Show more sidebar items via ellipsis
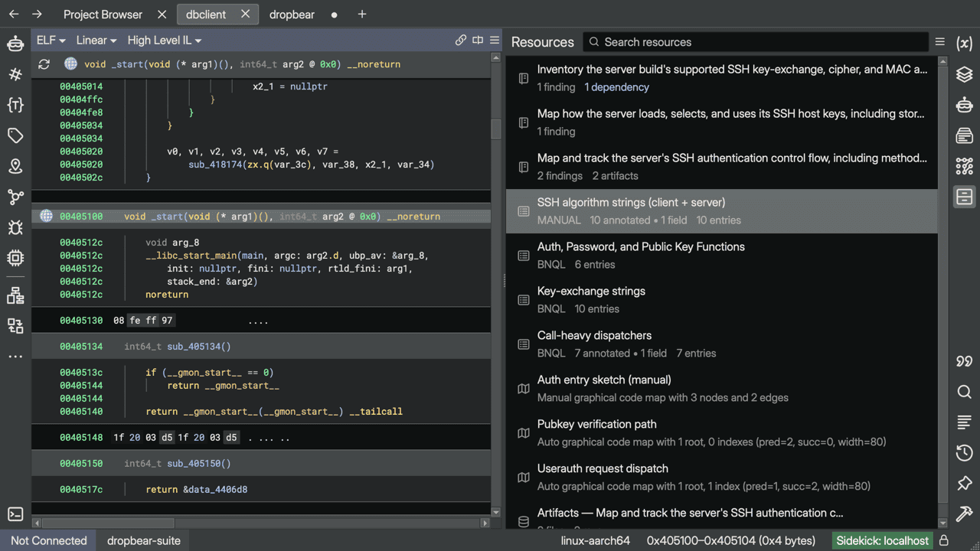Viewport: 980px width, 551px height. coord(15,357)
